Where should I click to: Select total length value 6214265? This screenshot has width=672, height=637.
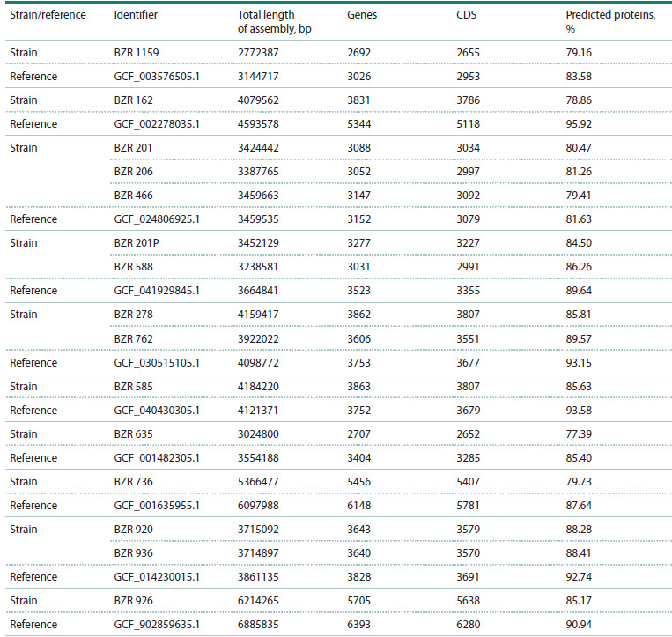(258, 601)
